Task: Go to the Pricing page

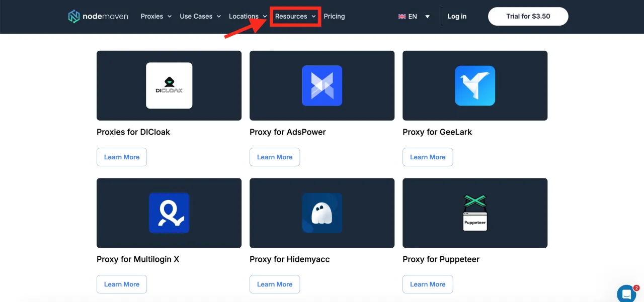Action: pos(334,17)
